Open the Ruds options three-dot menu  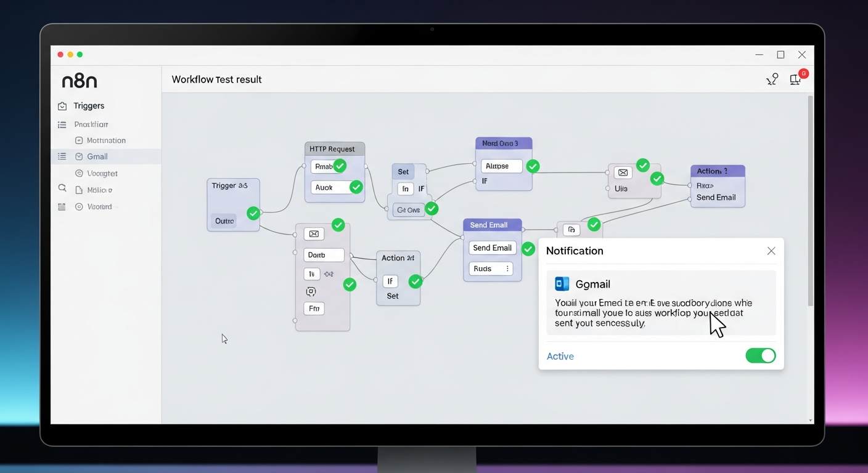tap(507, 269)
